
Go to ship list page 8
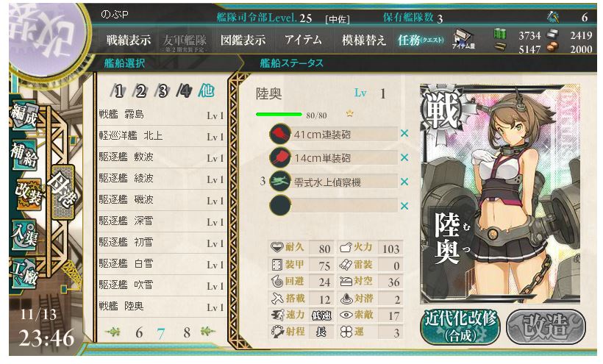click(x=187, y=332)
